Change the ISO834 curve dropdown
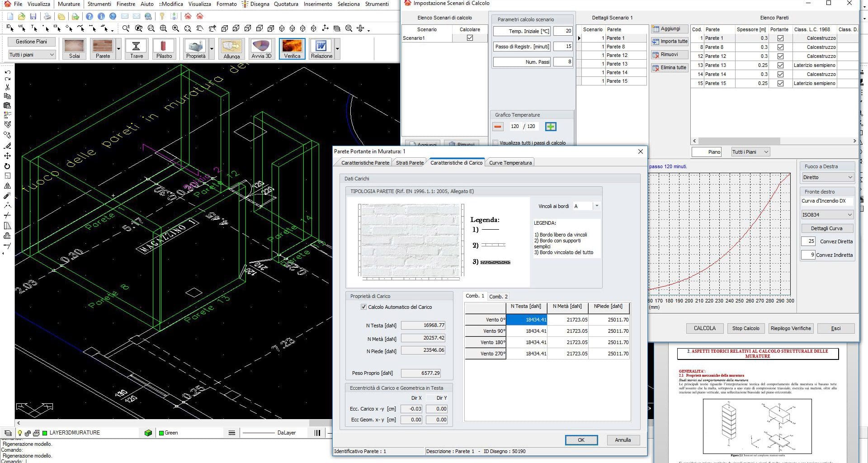 tap(827, 214)
